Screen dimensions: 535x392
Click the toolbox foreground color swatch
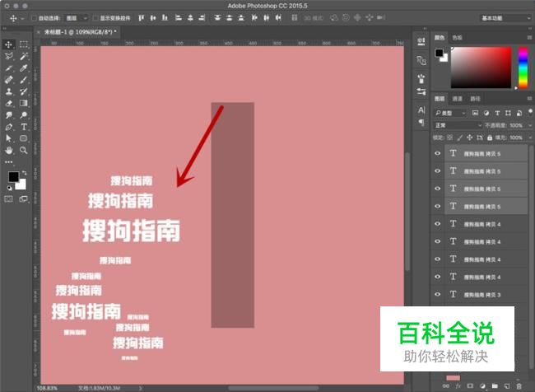coord(14,177)
